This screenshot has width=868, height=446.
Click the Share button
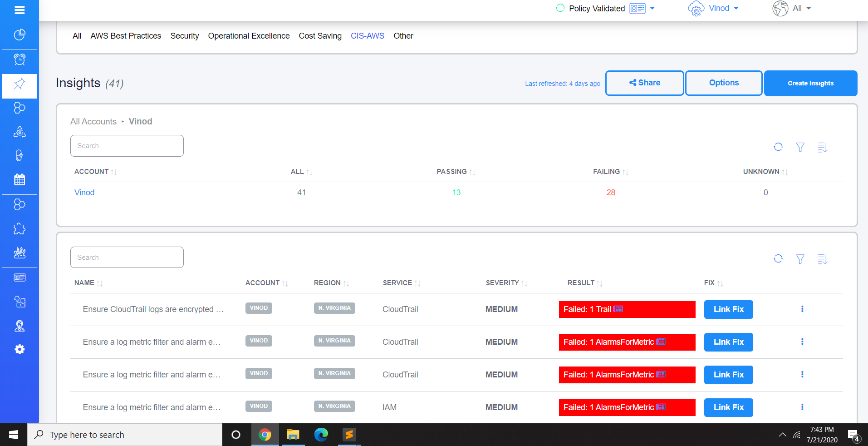[644, 83]
